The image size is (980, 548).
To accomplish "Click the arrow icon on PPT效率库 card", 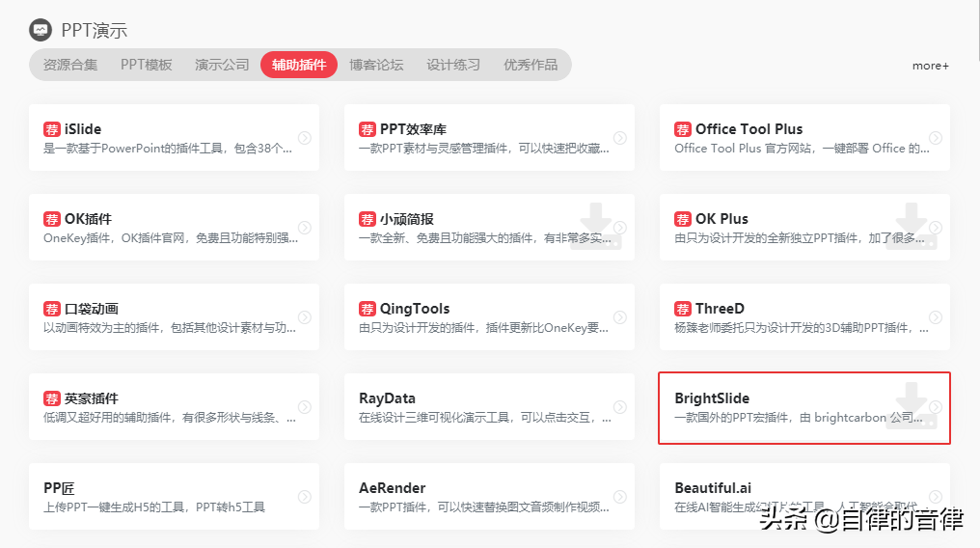I will click(x=620, y=137).
